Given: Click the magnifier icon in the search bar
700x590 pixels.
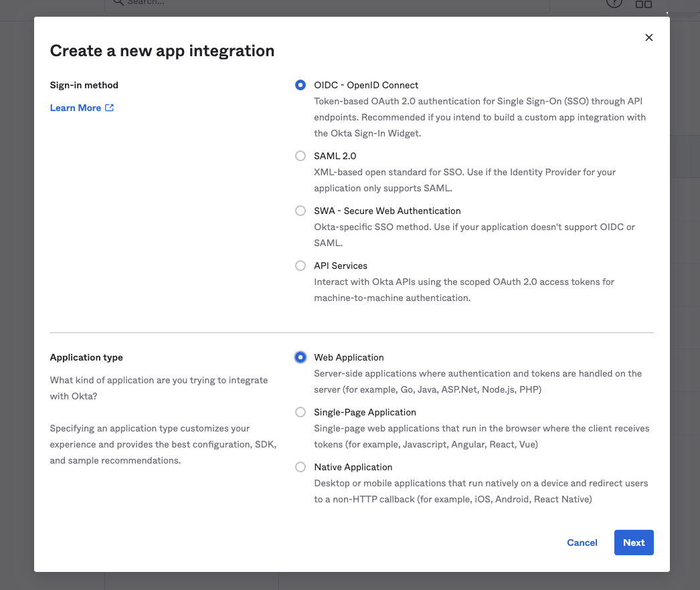Looking at the screenshot, I should point(118,3).
